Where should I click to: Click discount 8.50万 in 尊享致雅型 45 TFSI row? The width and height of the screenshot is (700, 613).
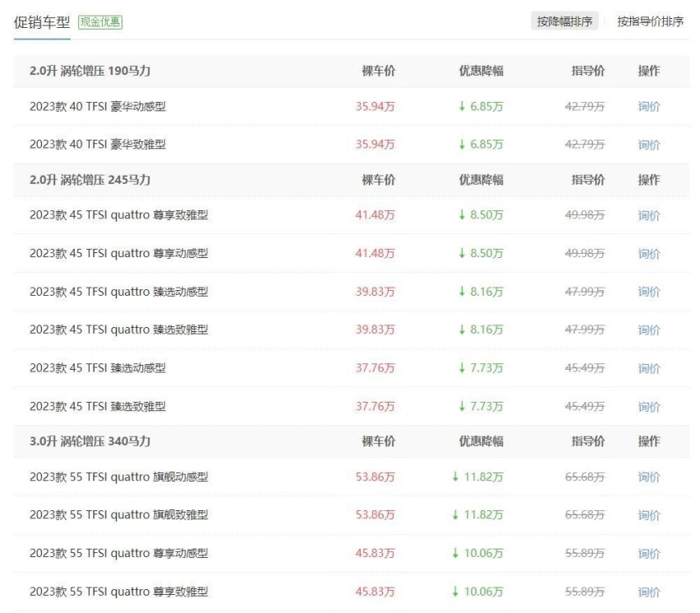[481, 214]
